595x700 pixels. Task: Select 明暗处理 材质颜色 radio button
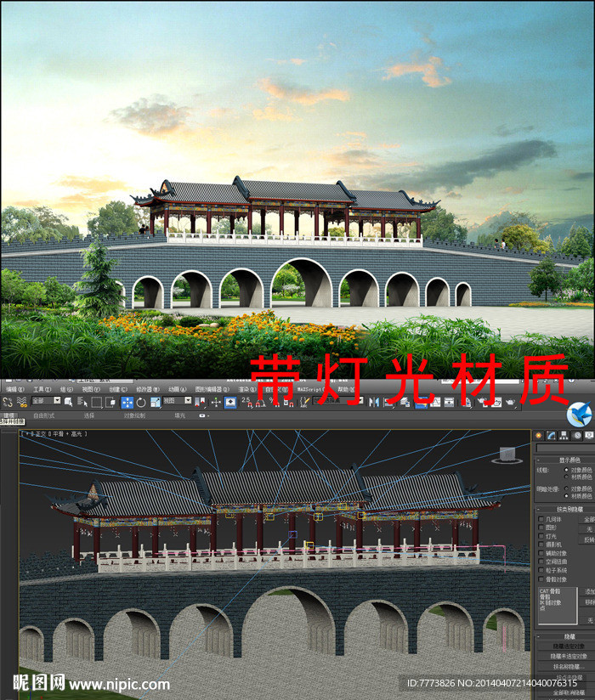point(566,496)
